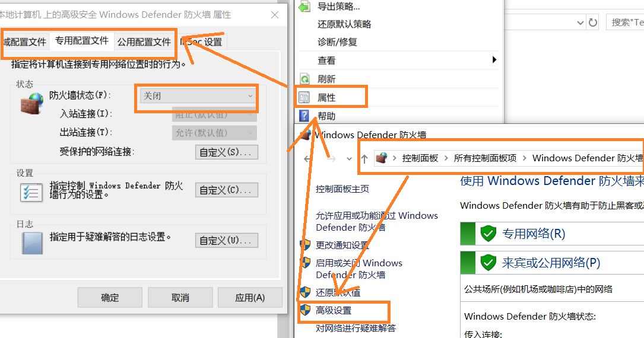Open 对网络进行疑难解答 link
Viewport: 644px width, 338px height.
click(356, 328)
